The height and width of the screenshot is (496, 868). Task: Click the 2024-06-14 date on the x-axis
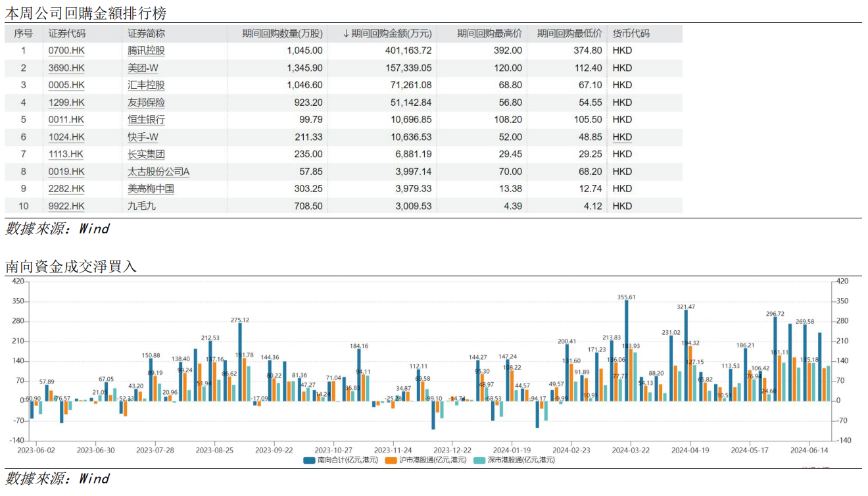click(x=809, y=450)
